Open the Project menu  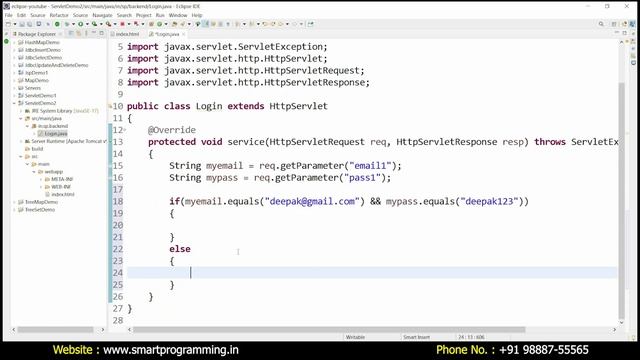click(x=143, y=15)
